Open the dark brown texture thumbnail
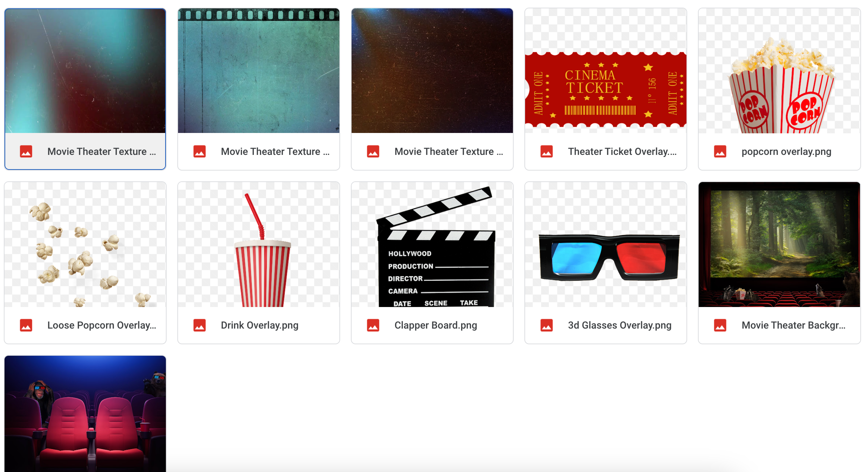The image size is (868, 472). click(x=432, y=71)
